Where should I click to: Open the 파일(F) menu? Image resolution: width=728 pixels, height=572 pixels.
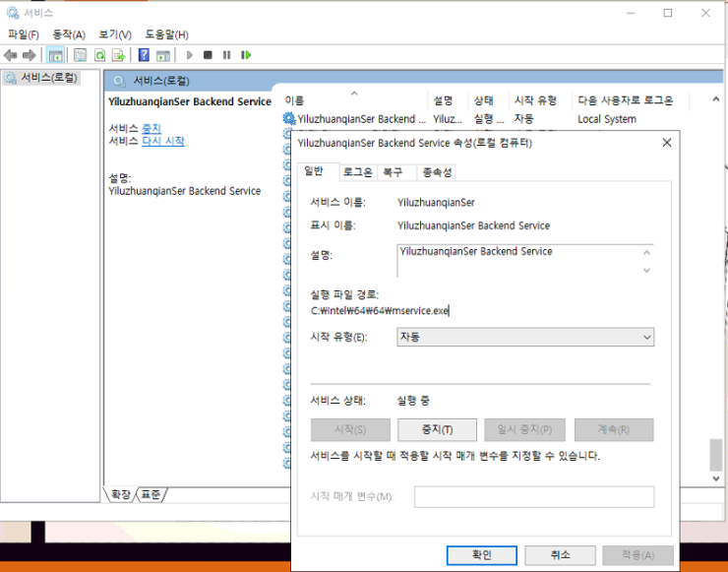coord(24,34)
